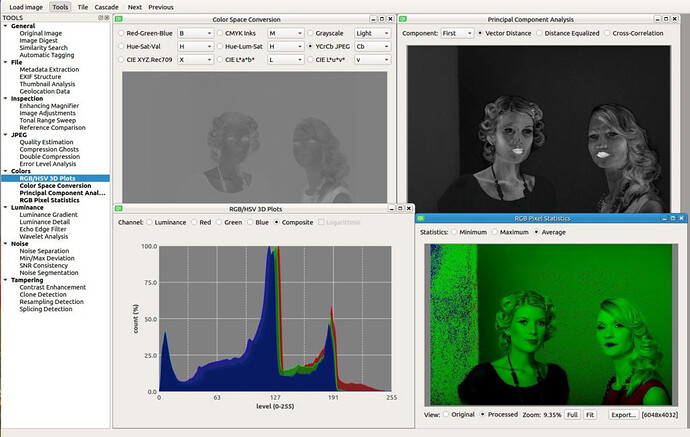The height and width of the screenshot is (437, 690).
Task: Click the Color Space Conversion window icon
Action: (x=119, y=19)
